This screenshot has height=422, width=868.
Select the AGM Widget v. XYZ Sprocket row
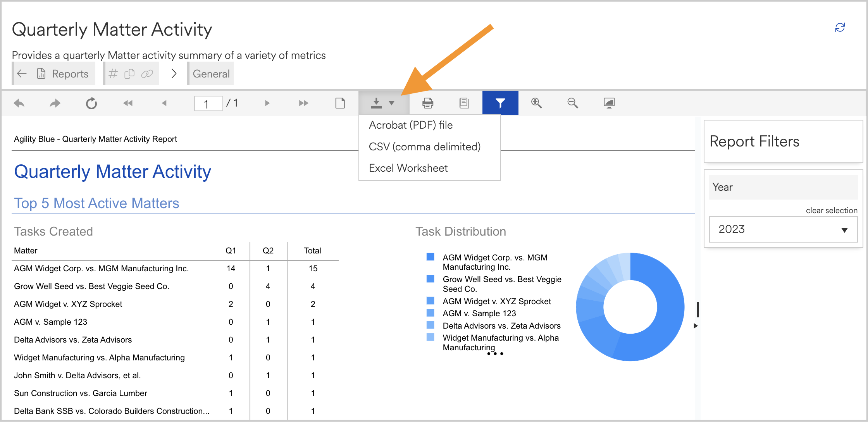coord(176,304)
